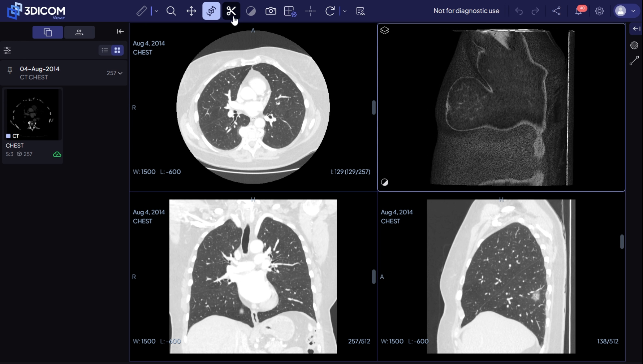The height and width of the screenshot is (364, 643).
Task: Open the ruler tool dropdown arrow
Action: point(156,11)
